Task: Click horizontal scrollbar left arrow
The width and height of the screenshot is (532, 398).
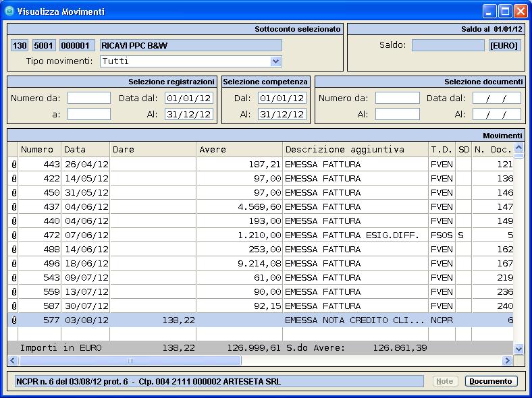Action: pos(13,360)
